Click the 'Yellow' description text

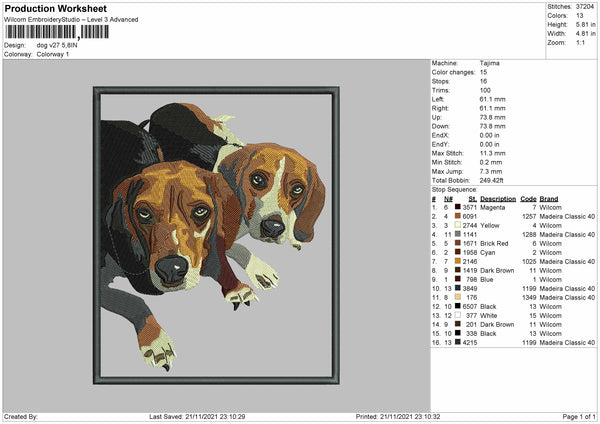(490, 225)
